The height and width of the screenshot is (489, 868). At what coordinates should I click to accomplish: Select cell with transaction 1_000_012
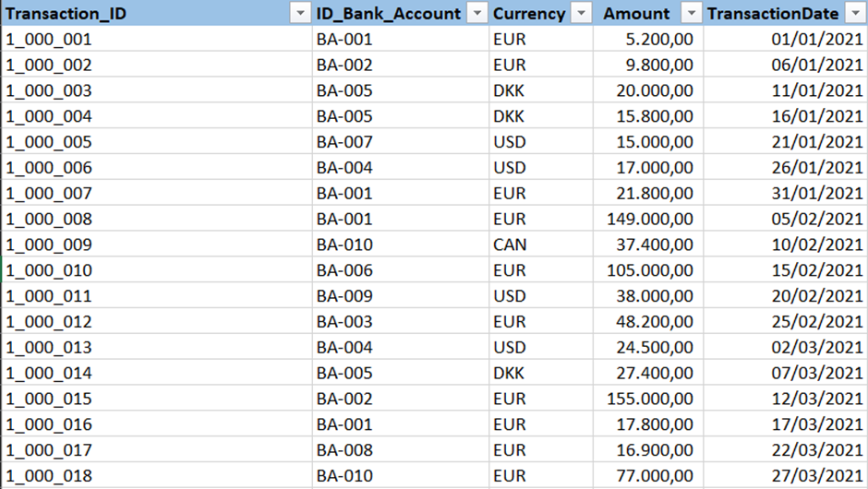157,321
